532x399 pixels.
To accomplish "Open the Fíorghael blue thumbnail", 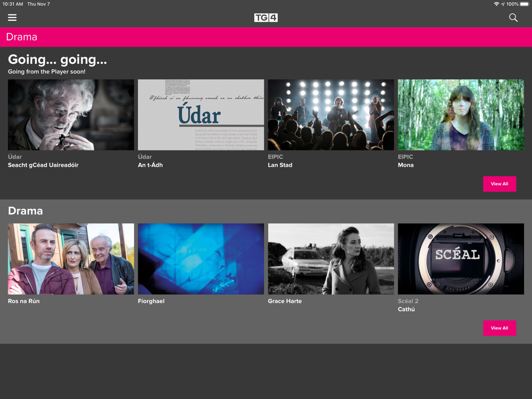I will pos(201,259).
